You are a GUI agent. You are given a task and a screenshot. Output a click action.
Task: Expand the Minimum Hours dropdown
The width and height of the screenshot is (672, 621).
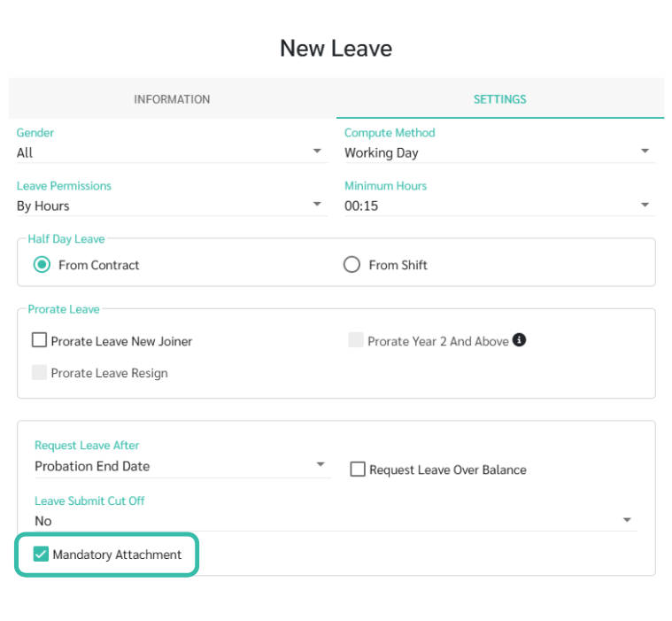point(498,206)
